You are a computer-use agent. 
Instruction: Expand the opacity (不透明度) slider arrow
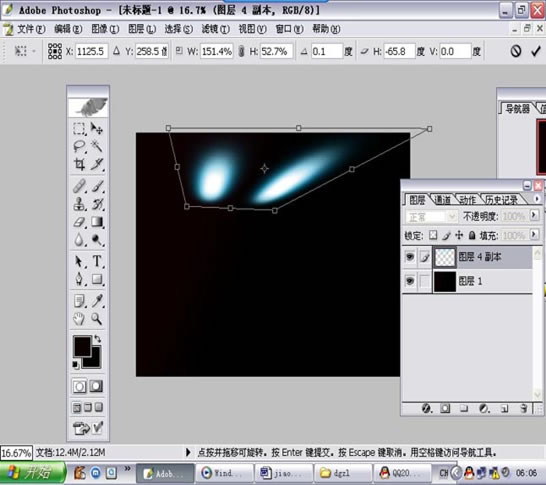click(534, 216)
